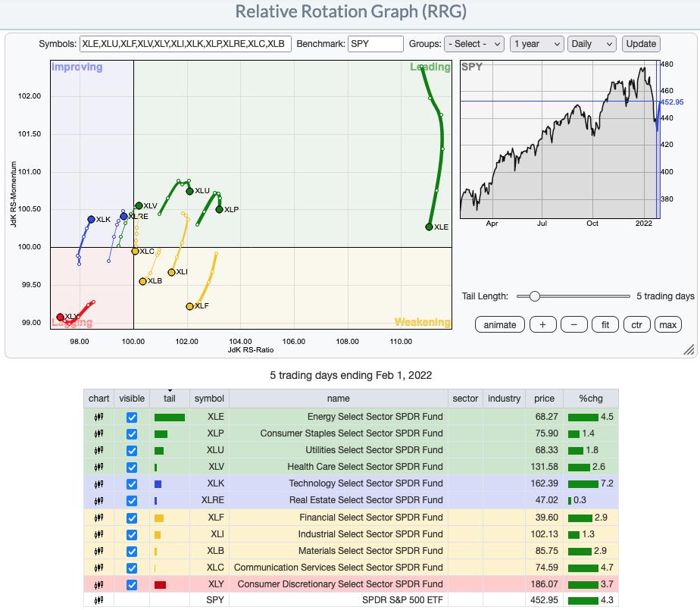Click the XLI dot on the graph
Screen dimensions: 700x610
[x=171, y=272]
